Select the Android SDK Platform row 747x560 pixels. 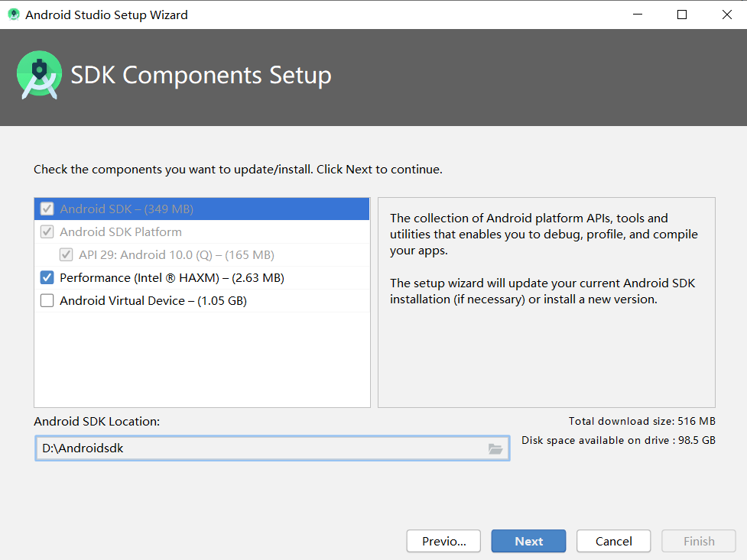point(202,232)
